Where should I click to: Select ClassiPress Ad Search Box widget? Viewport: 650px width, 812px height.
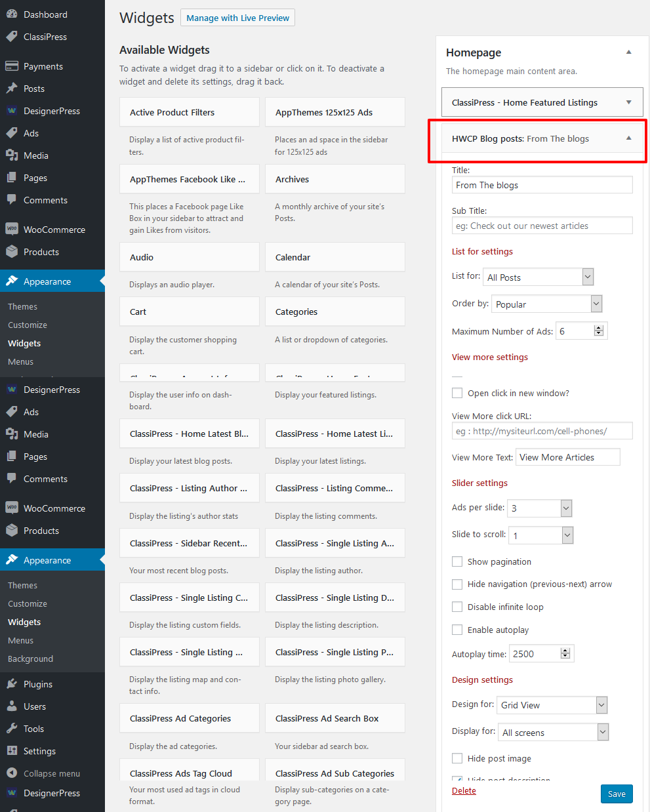[x=335, y=718]
